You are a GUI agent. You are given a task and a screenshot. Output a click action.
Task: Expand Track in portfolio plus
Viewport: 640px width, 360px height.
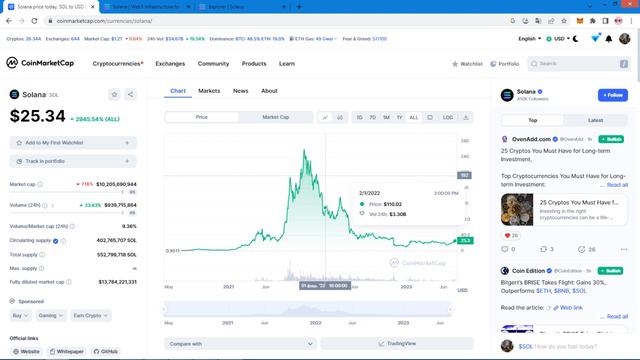(127, 161)
